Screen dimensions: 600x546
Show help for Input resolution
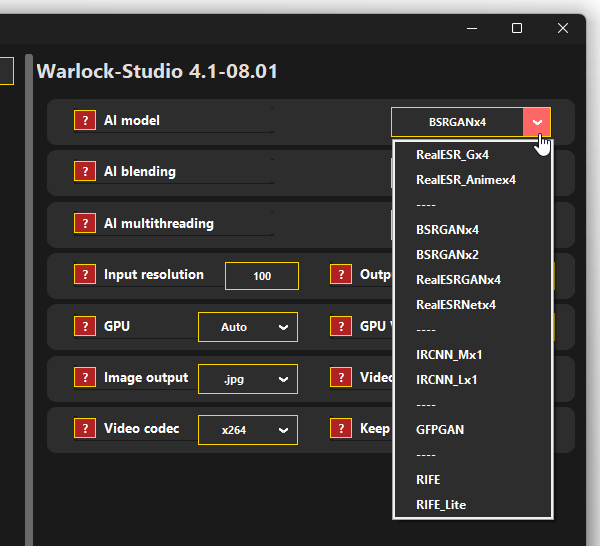[85, 275]
